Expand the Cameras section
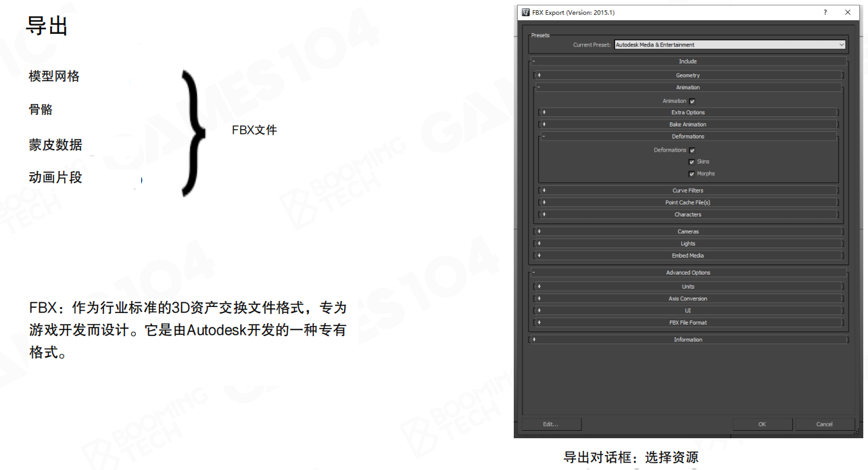 688,232
